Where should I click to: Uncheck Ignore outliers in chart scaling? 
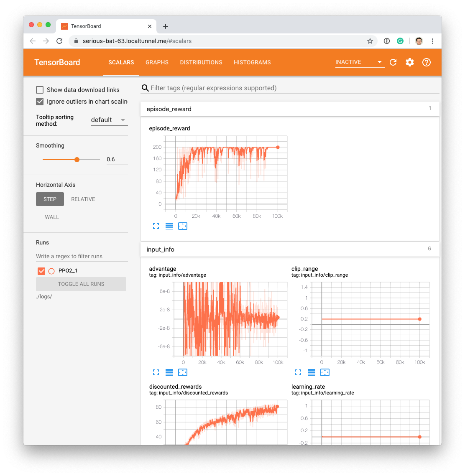[40, 102]
